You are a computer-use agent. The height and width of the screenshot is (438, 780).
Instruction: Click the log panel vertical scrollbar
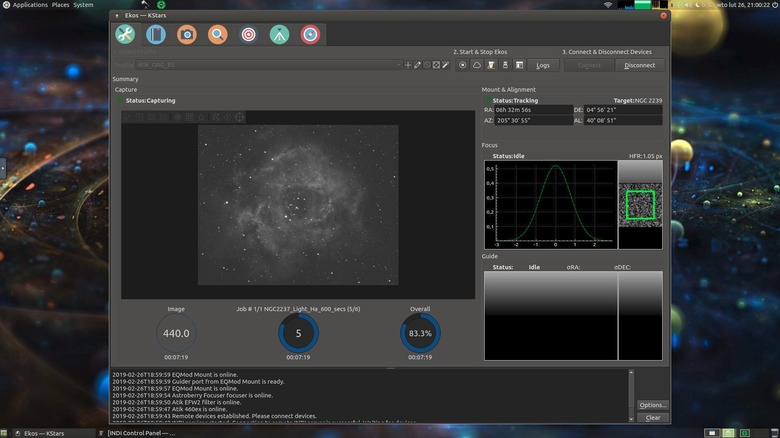(x=631, y=395)
